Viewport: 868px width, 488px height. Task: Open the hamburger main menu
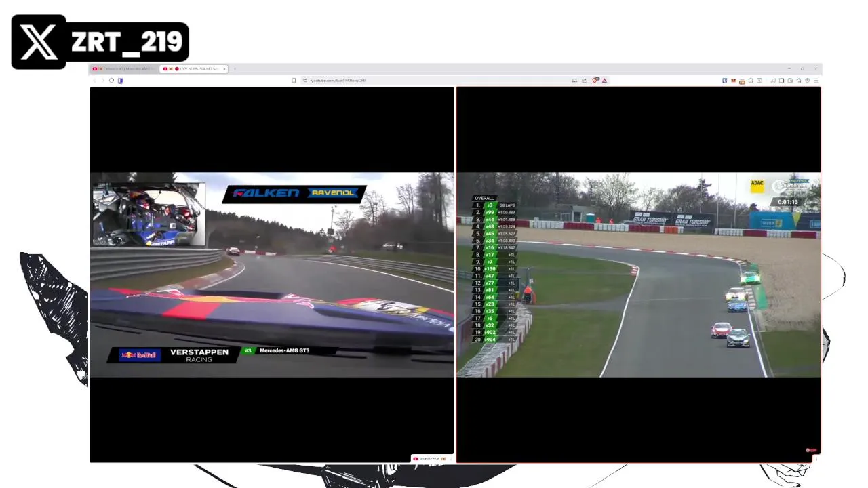(816, 81)
